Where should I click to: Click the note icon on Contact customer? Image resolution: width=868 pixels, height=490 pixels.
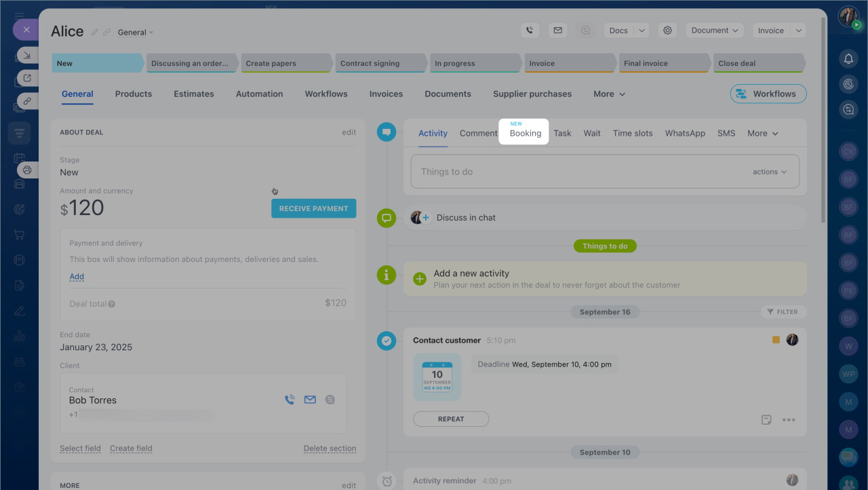766,419
